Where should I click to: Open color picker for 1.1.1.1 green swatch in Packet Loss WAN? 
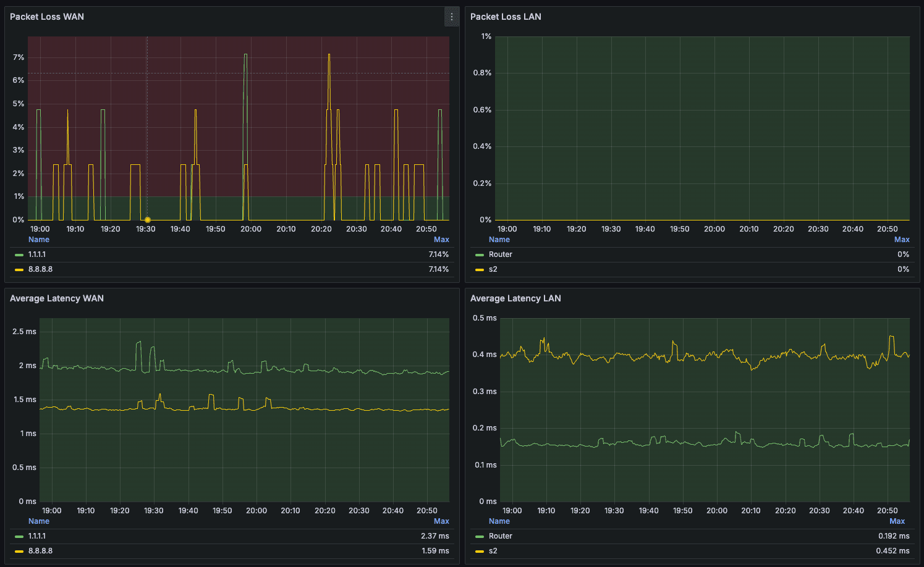(19, 255)
